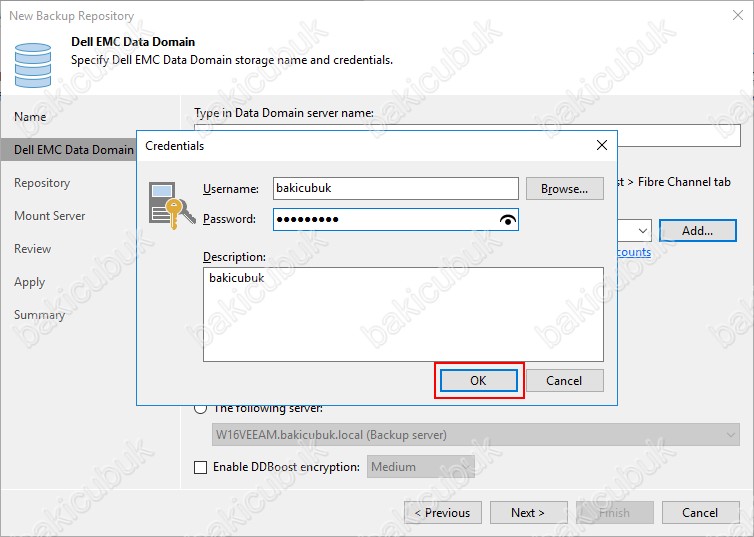Click the Previous wizard button
This screenshot has width=754, height=537.
point(443,512)
